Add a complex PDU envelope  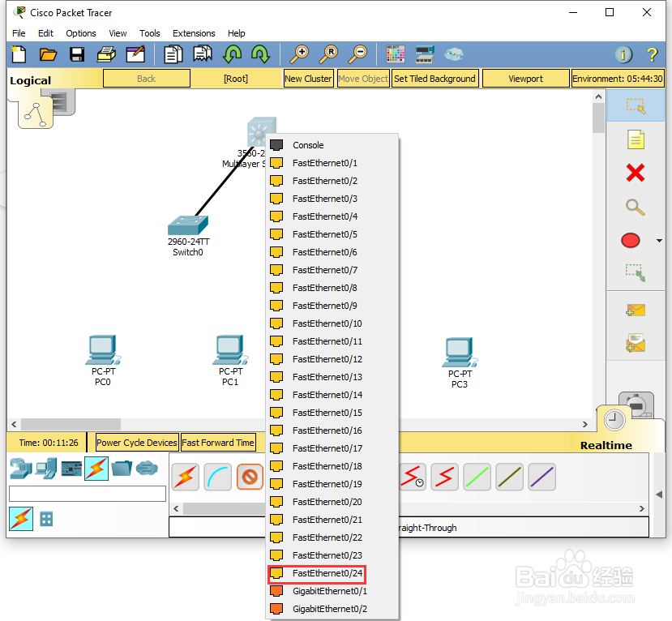pyautogui.click(x=636, y=343)
